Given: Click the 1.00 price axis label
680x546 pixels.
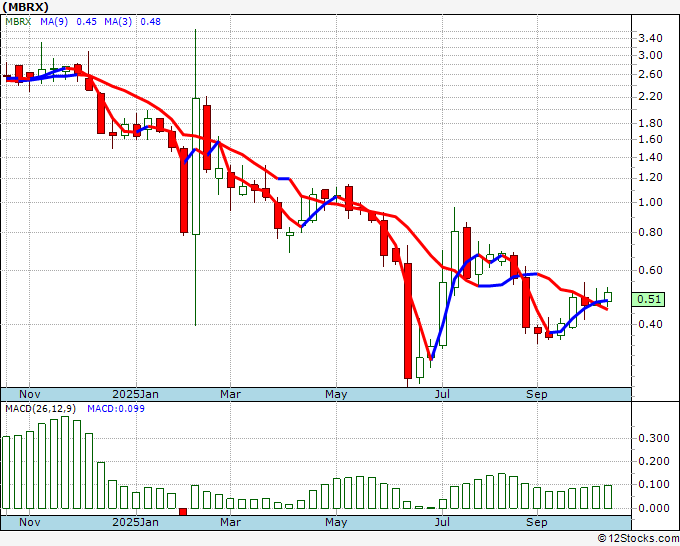Looking at the screenshot, I should pos(648,202).
